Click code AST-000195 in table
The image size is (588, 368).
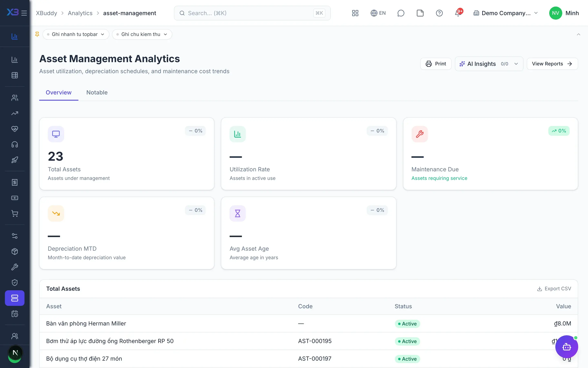coord(315,341)
